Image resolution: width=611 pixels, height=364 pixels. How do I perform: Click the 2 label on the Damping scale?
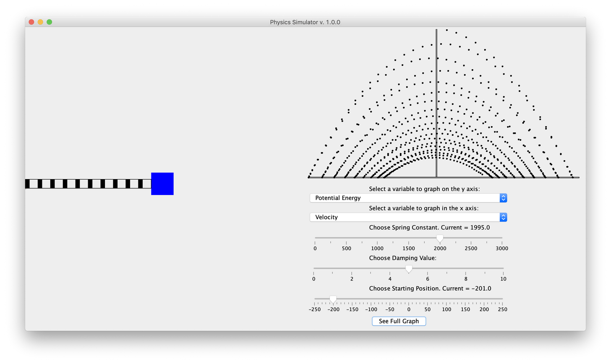pos(352,279)
